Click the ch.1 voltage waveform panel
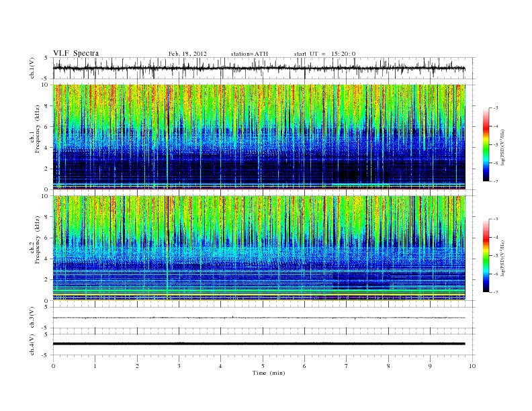This screenshot has height=411, width=532. 264,68
